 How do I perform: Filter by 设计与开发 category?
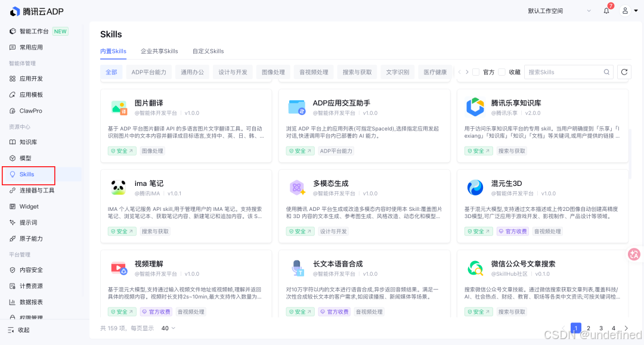[x=233, y=72]
